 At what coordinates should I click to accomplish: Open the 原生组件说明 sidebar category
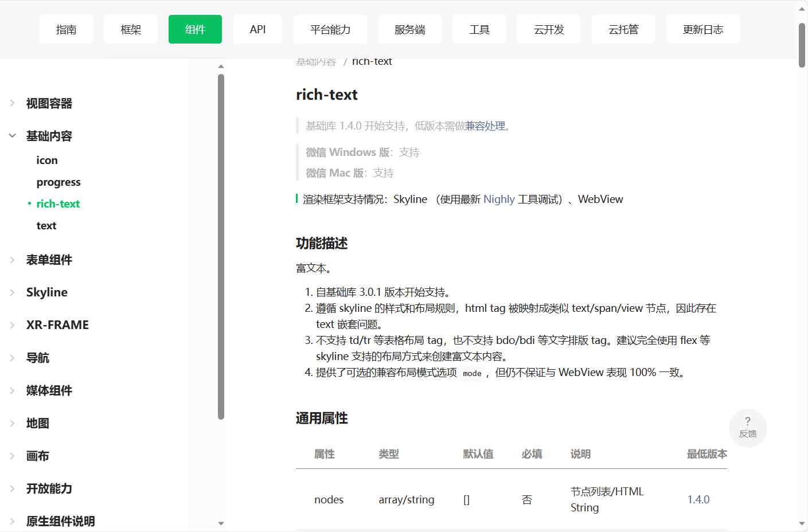pos(61,522)
